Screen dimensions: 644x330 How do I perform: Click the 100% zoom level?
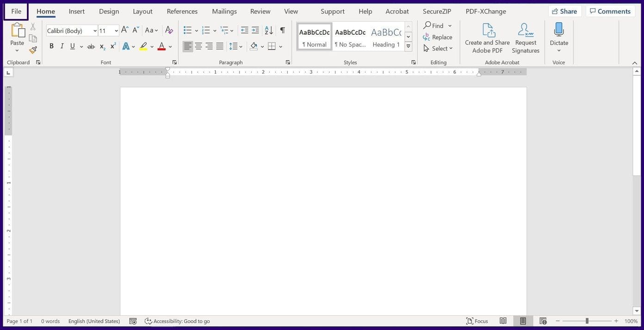coord(631,321)
